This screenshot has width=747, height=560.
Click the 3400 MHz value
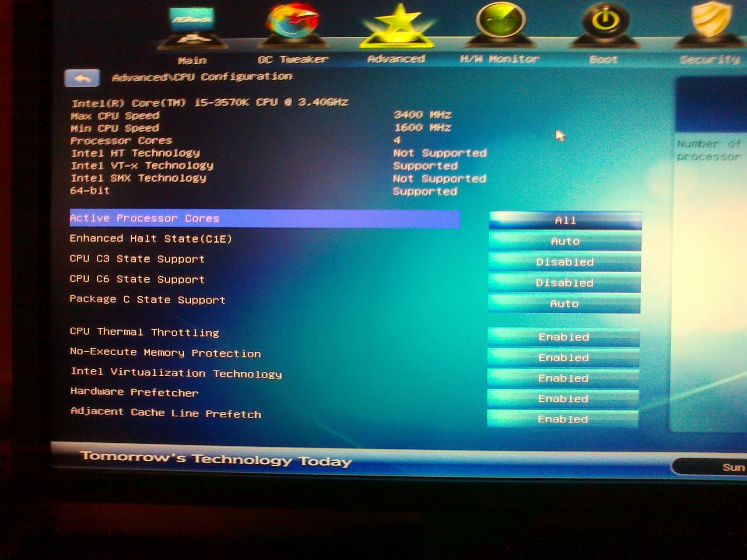tap(422, 115)
